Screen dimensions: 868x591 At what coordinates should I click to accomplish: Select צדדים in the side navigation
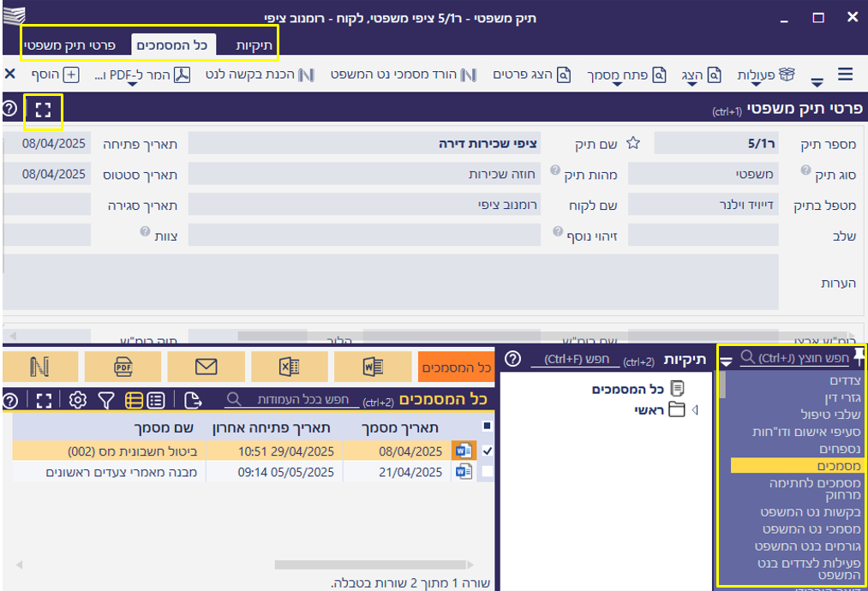tap(846, 380)
